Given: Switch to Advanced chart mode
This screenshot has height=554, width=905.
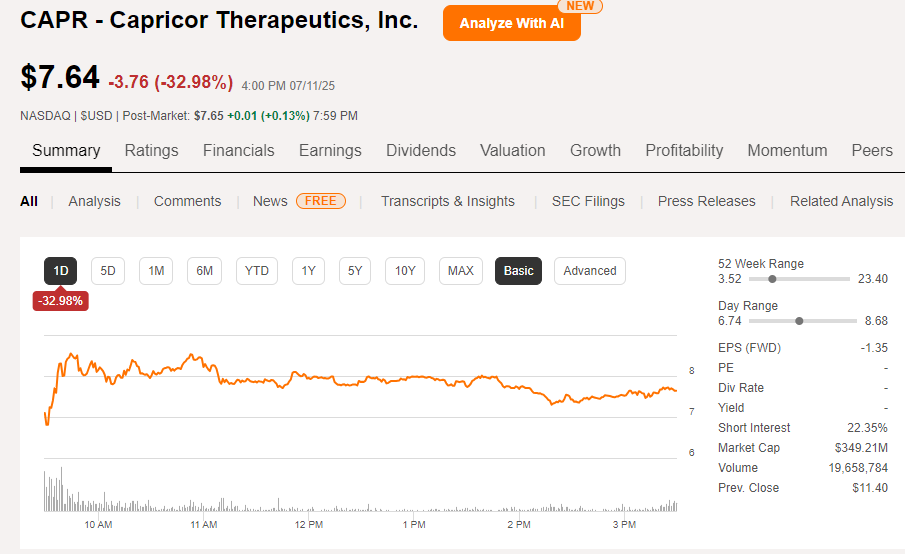Looking at the screenshot, I should pyautogui.click(x=590, y=271).
